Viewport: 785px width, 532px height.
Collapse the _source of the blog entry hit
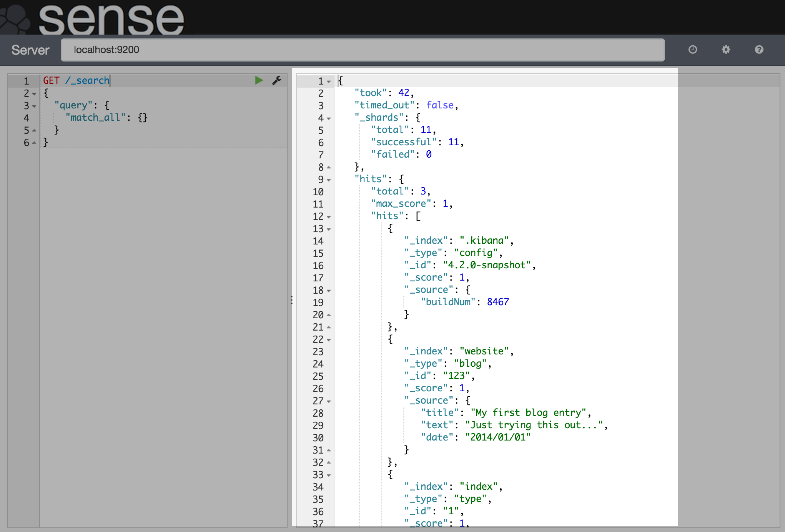pyautogui.click(x=329, y=401)
